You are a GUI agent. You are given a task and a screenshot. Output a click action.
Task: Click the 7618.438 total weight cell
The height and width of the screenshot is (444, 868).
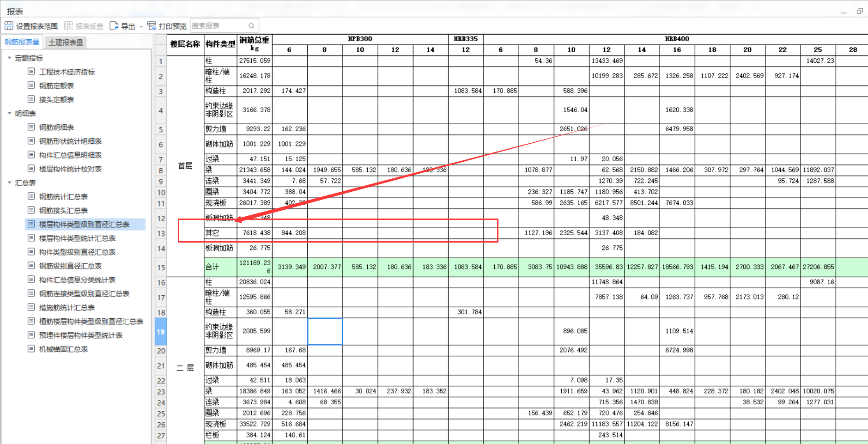(255, 233)
